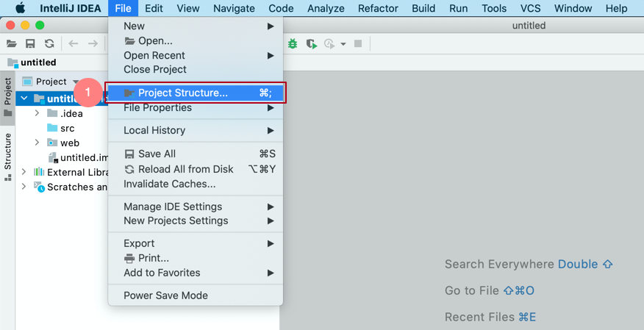
Task: Open the New submenu
Action: coord(196,26)
